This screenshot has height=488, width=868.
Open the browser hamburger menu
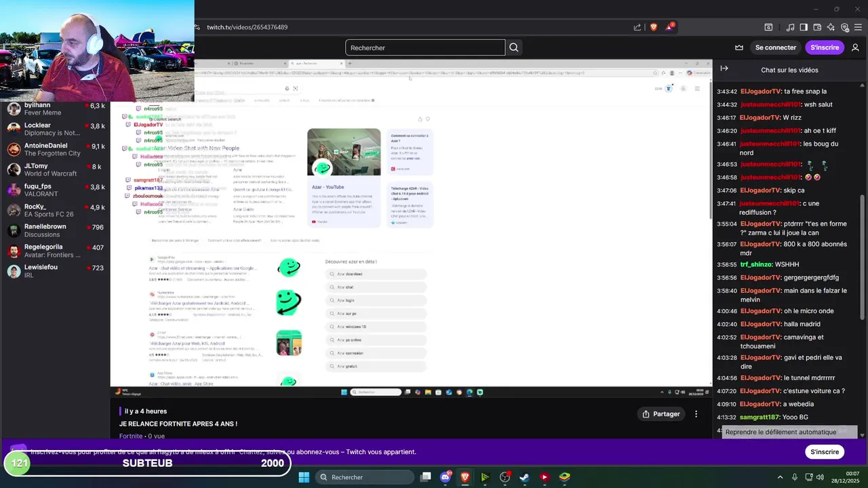859,27
